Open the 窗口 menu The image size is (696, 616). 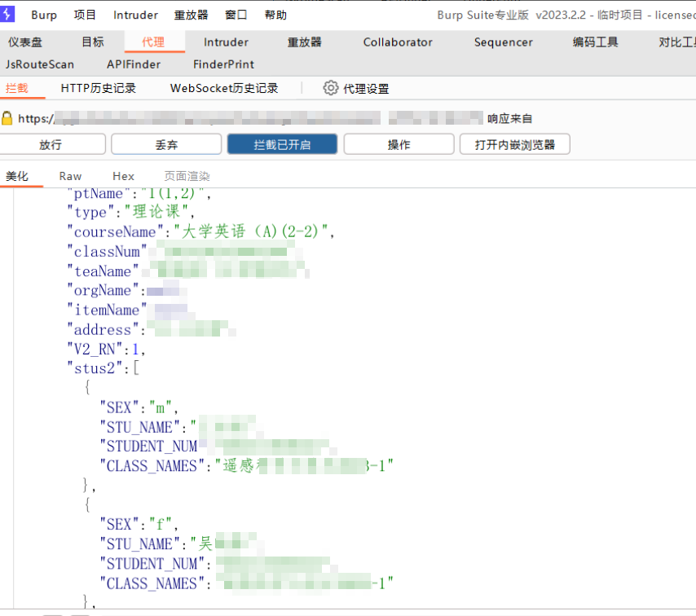pos(236,15)
